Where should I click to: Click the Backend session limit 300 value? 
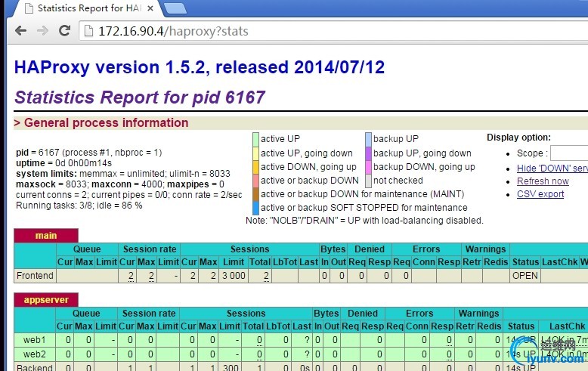pyautogui.click(x=231, y=368)
